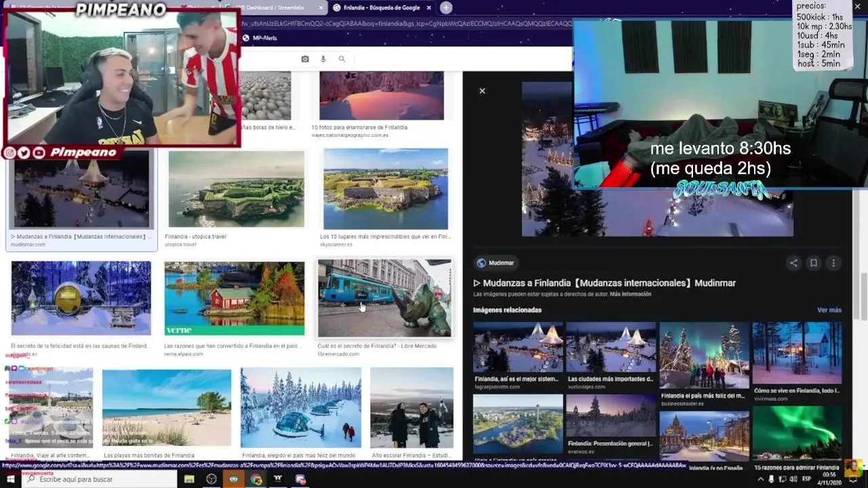Click the microphone icon in the system tray
The width and height of the screenshot is (868, 488).
(772, 479)
